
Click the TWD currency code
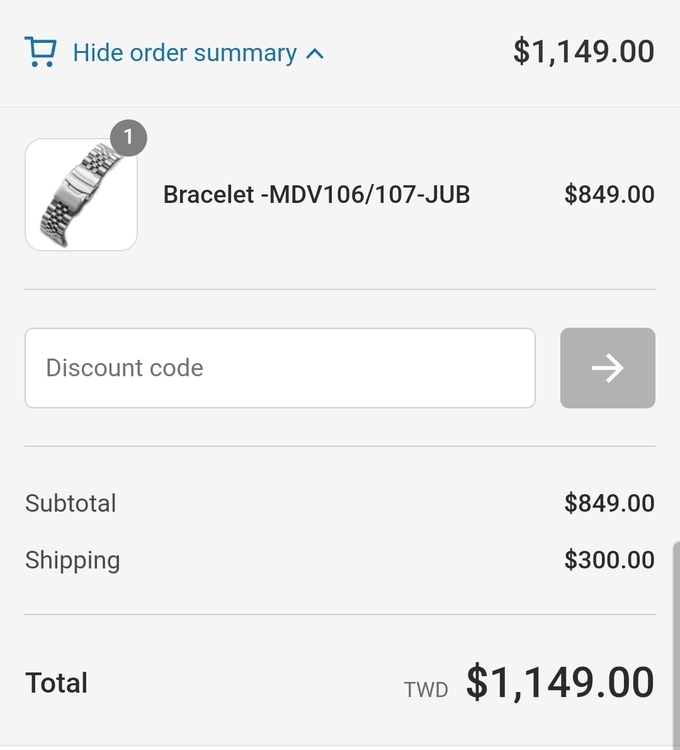click(x=426, y=689)
